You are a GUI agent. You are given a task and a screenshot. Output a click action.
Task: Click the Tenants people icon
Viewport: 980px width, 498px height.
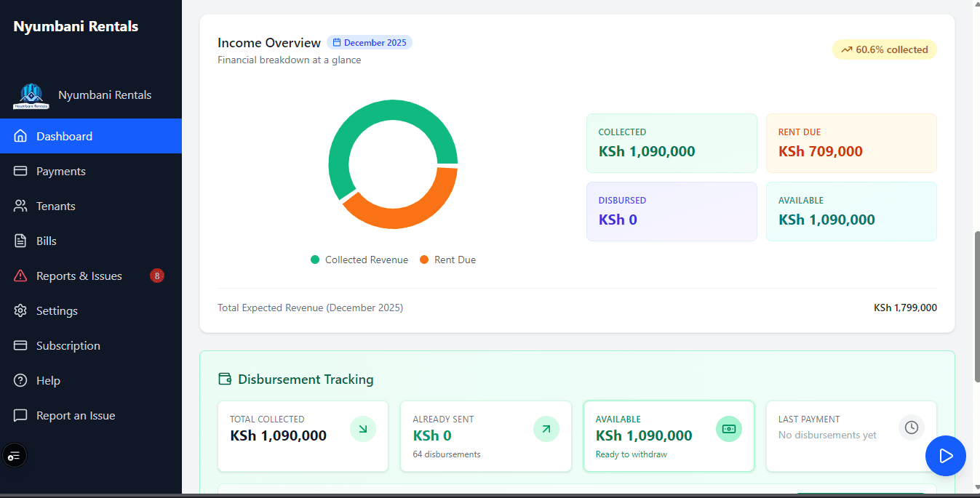pos(20,206)
